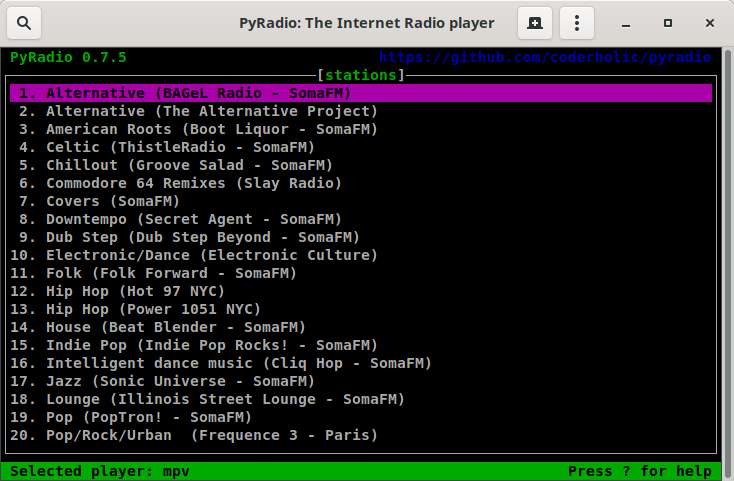Screen dimensions: 734x481
Task: Click the PyRadio 0.7.5 version label
Action: coord(68,57)
